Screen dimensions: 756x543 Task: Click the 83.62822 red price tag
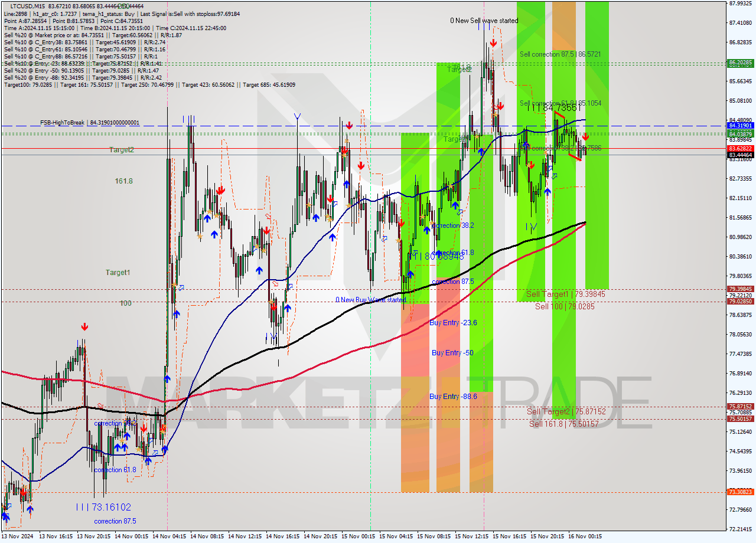click(741, 149)
